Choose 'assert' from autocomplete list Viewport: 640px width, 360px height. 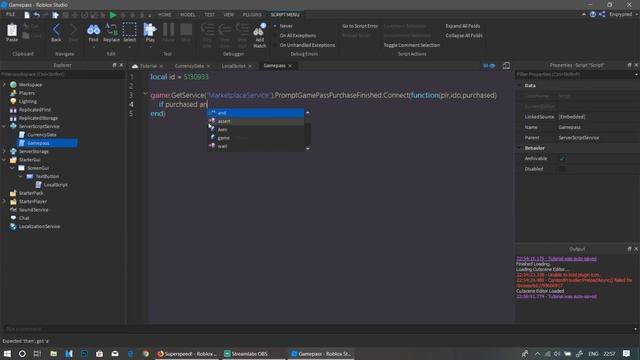256,121
